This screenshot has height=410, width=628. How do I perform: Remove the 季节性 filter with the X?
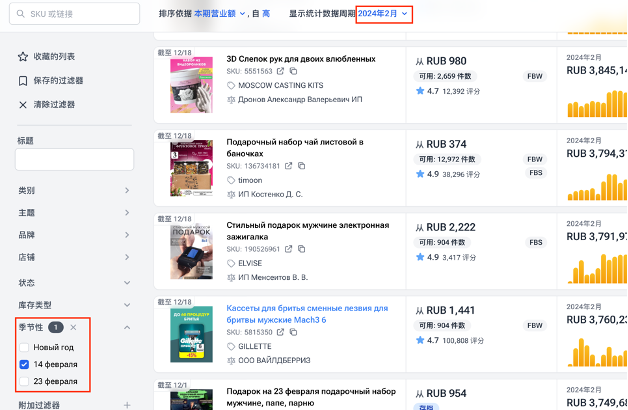pyautogui.click(x=73, y=327)
